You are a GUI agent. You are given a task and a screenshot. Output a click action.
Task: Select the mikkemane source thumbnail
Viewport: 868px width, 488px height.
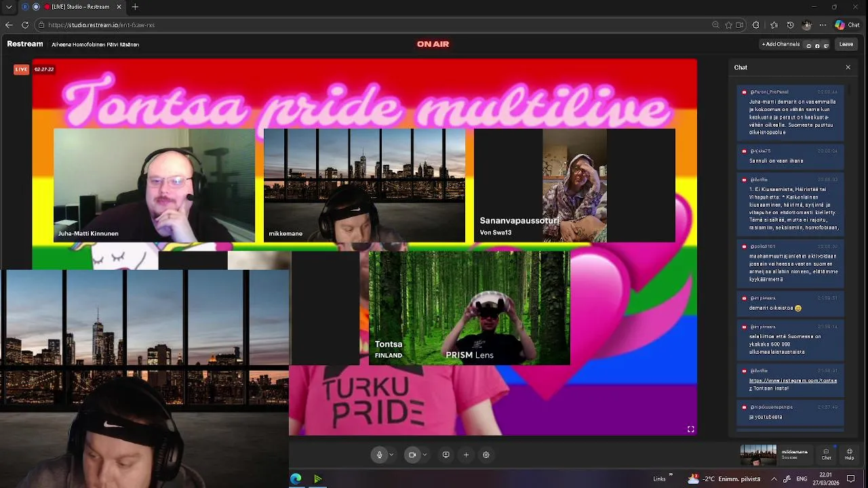(758, 455)
